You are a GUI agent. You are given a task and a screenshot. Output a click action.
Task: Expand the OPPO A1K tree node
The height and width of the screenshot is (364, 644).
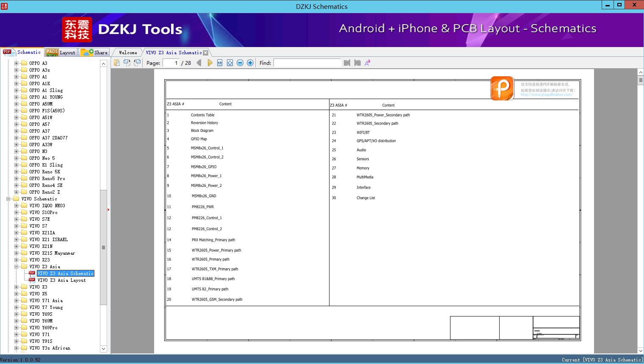click(x=16, y=83)
